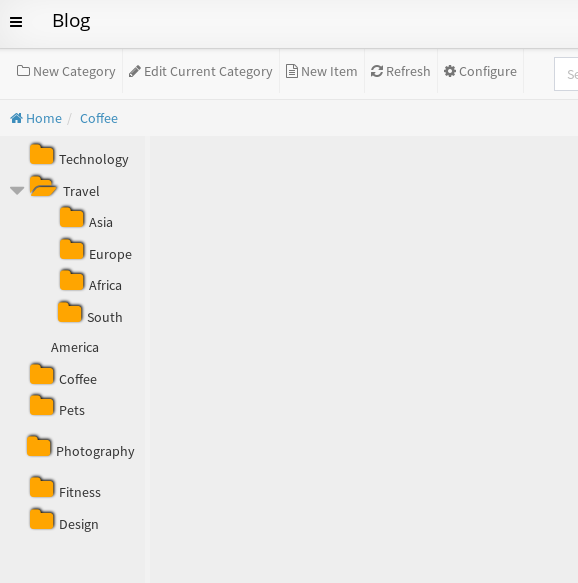Select the Photography category
578x583 pixels.
point(95,452)
